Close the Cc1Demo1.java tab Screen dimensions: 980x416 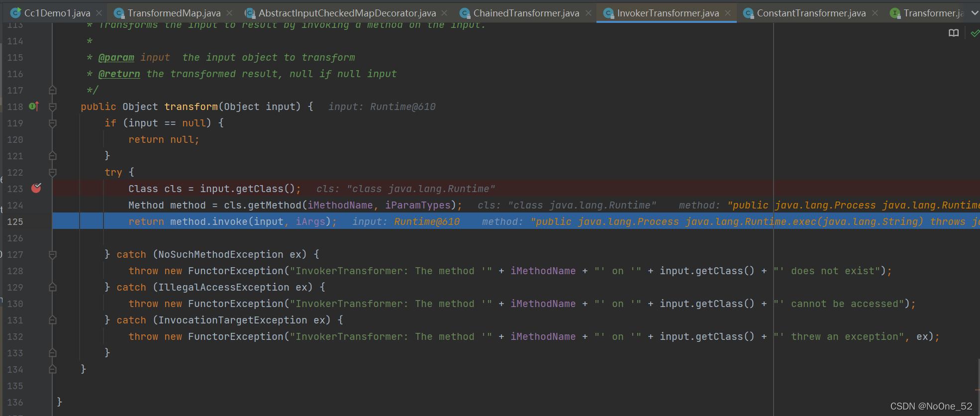pos(99,13)
